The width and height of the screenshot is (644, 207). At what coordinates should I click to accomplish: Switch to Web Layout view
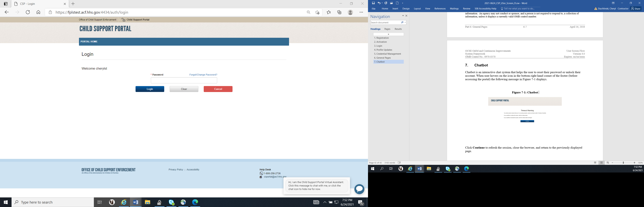tap(608, 163)
